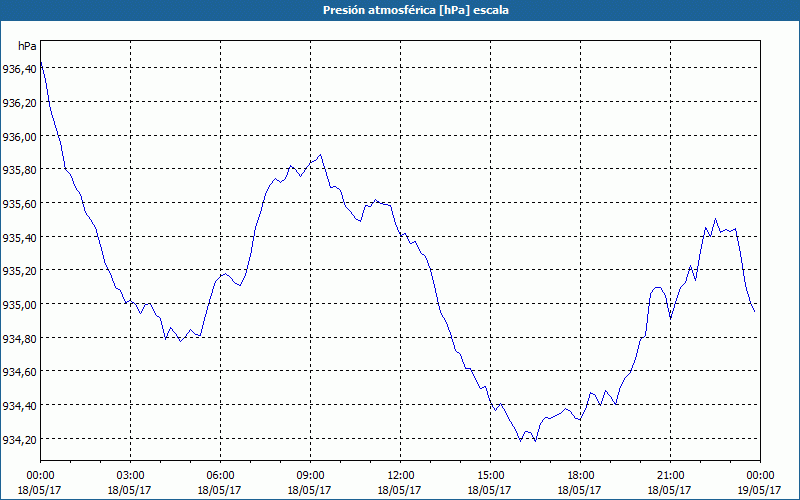Image resolution: width=800 pixels, height=500 pixels.
Task: Select the 18:00 time marker
Action: pyautogui.click(x=580, y=475)
